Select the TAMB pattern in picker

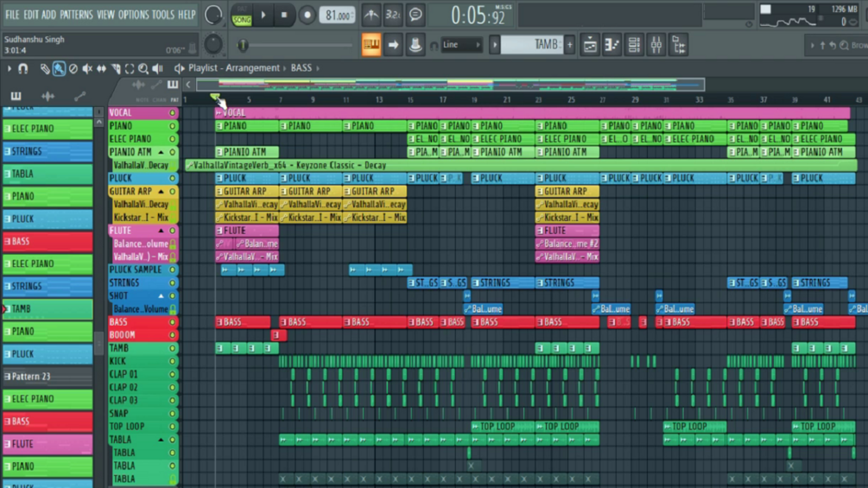tap(48, 308)
